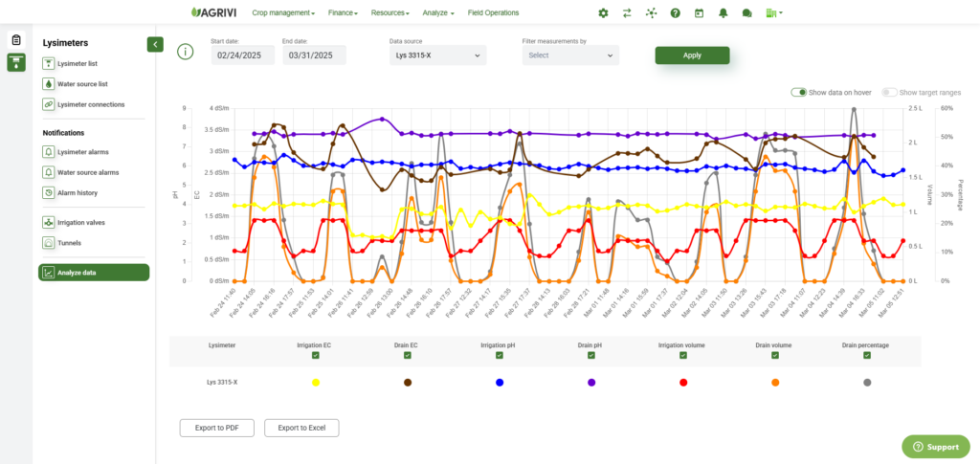Open the Field Operations menu item
980x464 pixels.
pyautogui.click(x=493, y=12)
